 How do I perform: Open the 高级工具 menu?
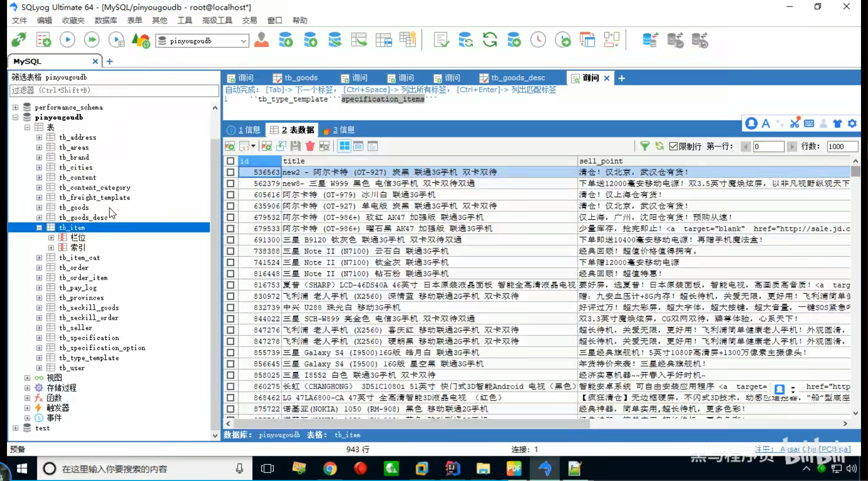(x=217, y=20)
